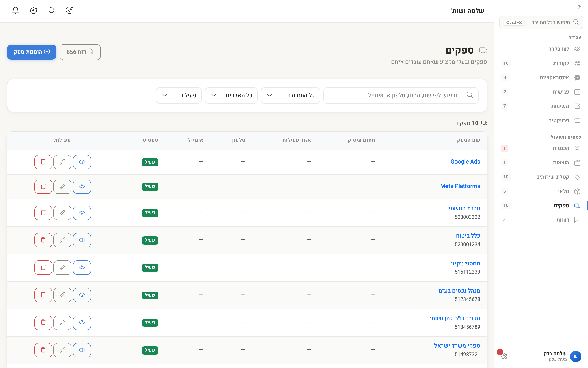Click the שם הספק column header
The height and width of the screenshot is (368, 588).
[x=468, y=140]
